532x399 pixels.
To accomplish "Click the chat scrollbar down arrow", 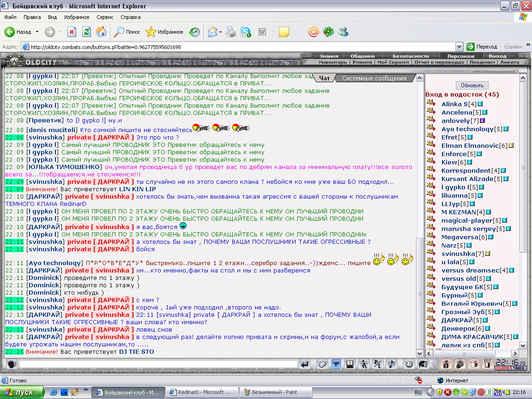I will pyautogui.click(x=419, y=353).
